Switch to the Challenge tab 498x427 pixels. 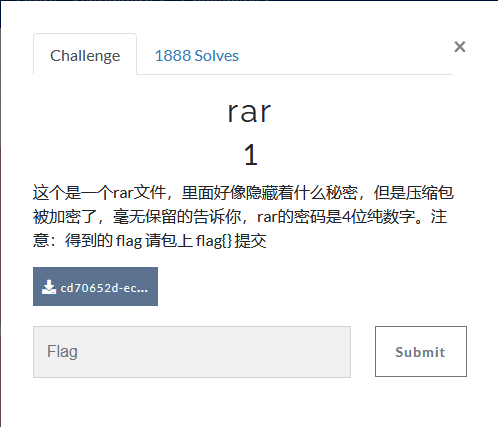coord(85,55)
